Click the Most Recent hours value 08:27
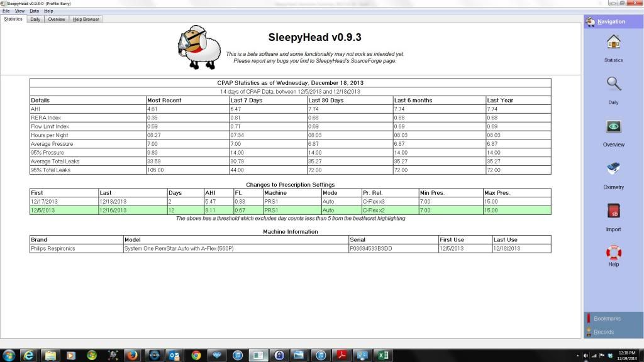 [153, 135]
